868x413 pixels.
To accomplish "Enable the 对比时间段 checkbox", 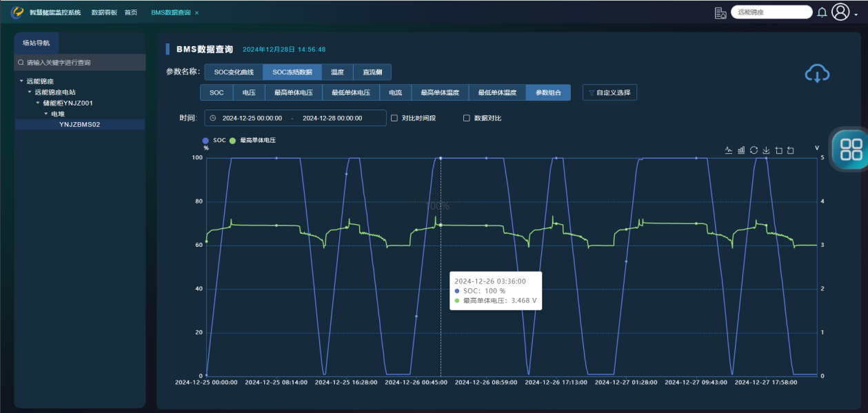I will [394, 118].
